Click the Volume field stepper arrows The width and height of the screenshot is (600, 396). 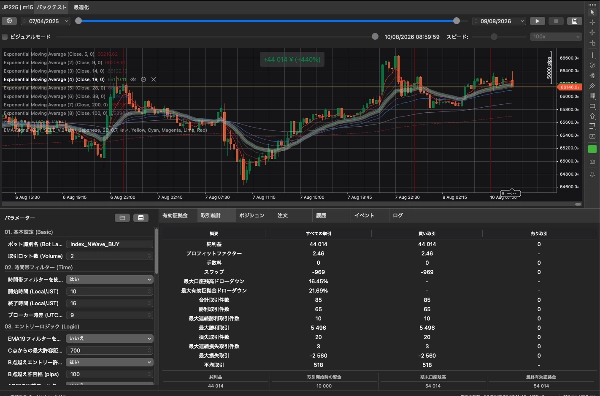[x=150, y=256]
